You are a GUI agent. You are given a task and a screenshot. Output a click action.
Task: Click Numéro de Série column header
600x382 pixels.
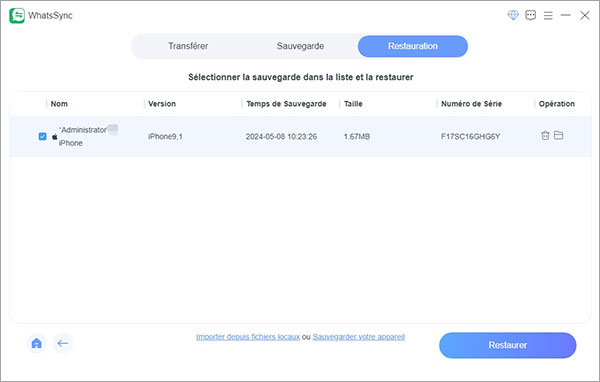tap(471, 104)
